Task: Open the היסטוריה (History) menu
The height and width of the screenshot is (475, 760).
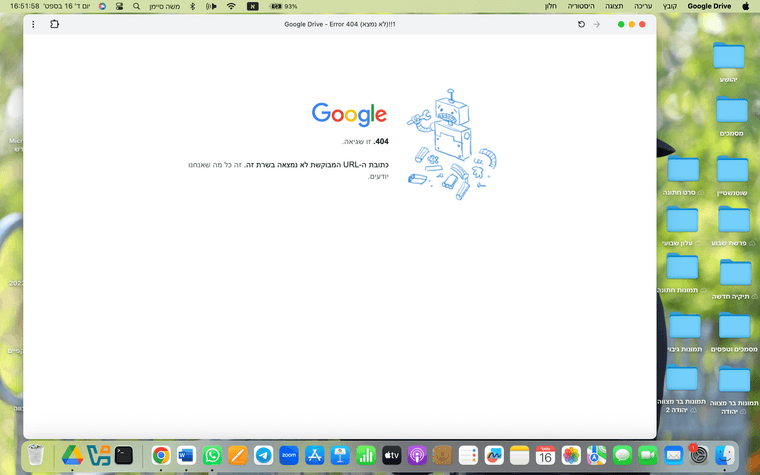Action: click(581, 6)
